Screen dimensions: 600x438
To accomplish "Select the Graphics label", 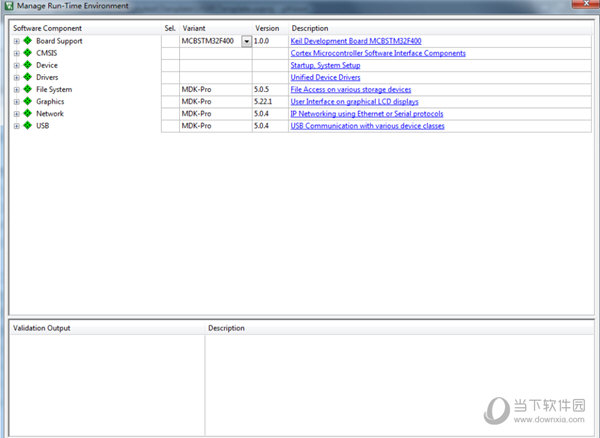I will [50, 102].
